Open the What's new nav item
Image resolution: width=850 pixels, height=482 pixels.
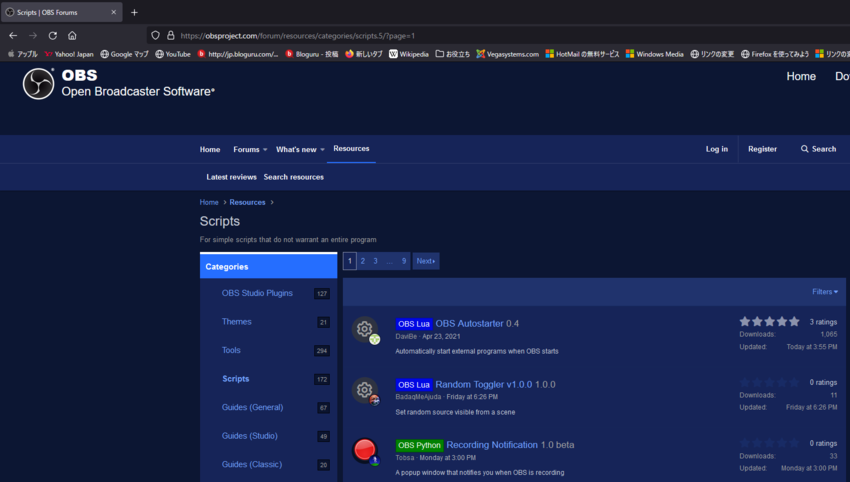coord(296,150)
